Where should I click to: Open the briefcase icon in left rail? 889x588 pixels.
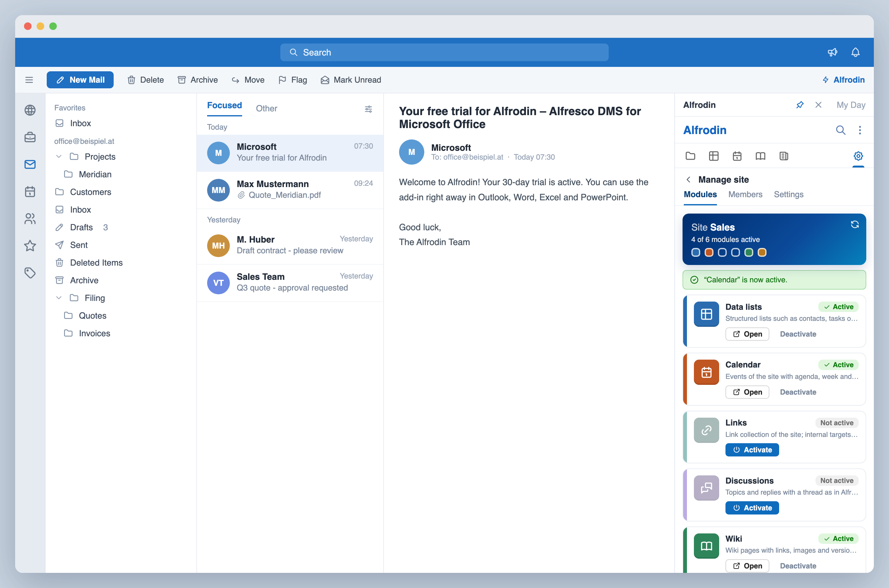pyautogui.click(x=30, y=137)
